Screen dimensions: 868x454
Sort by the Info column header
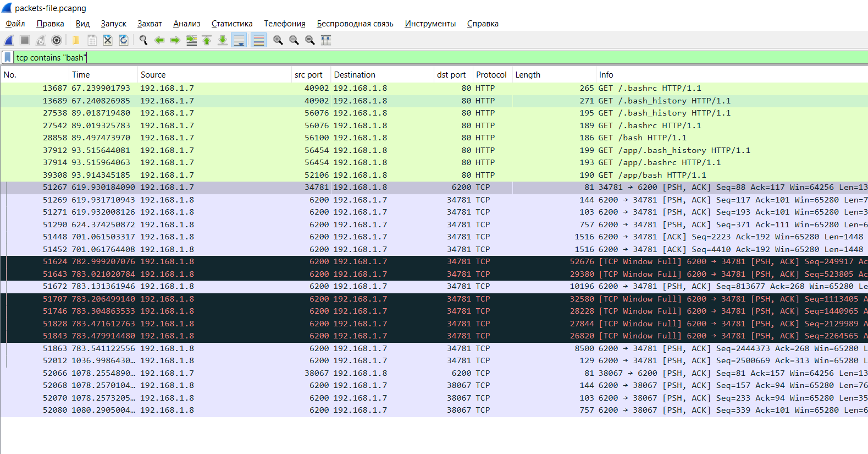pyautogui.click(x=732, y=75)
